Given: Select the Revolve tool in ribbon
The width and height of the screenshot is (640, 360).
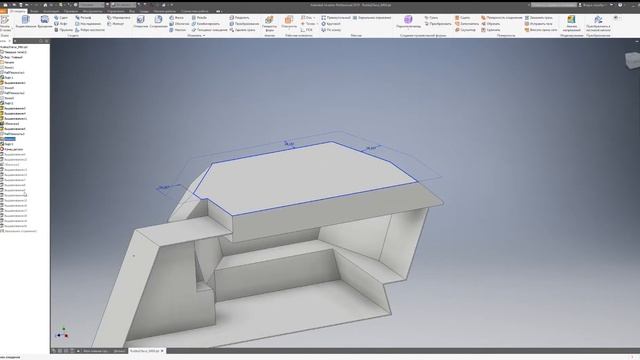Looking at the screenshot, I should tap(44, 22).
